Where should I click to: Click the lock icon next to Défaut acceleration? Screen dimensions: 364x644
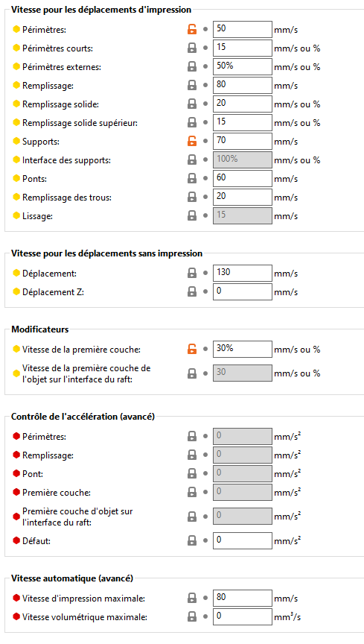pyautogui.click(x=191, y=540)
